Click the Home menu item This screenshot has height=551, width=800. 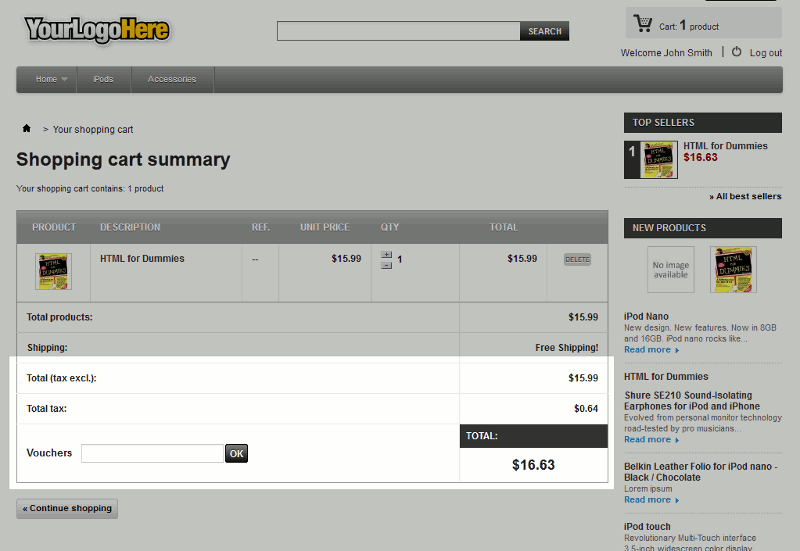point(46,79)
